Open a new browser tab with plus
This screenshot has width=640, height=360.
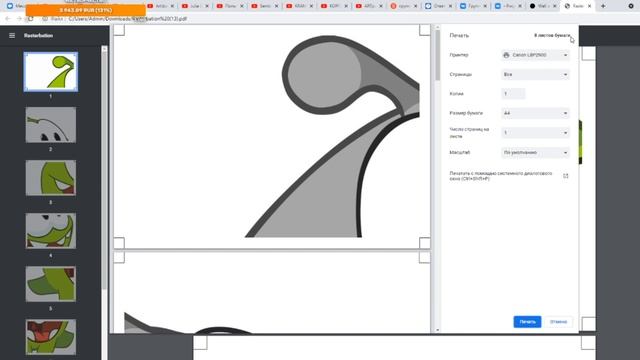(603, 6)
